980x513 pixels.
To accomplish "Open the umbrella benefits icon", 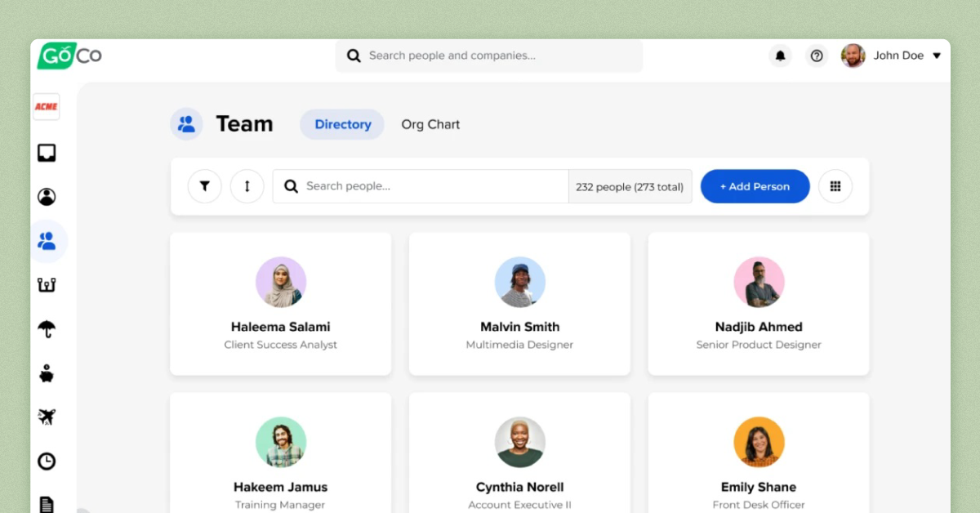I will point(47,329).
